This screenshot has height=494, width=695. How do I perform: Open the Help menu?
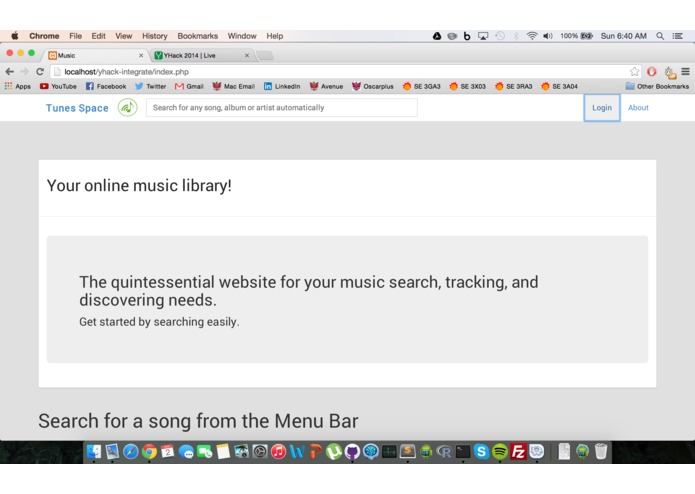coord(275,36)
